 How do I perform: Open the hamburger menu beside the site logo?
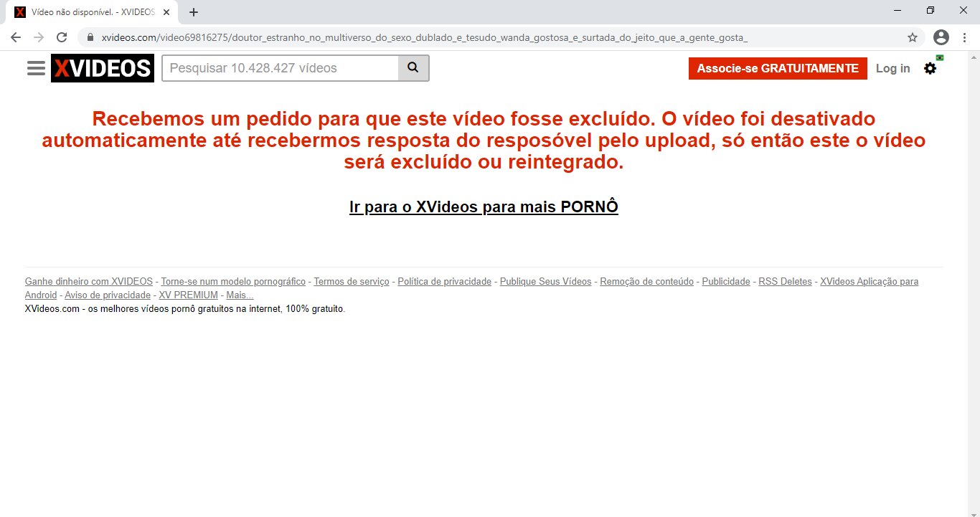[x=36, y=68]
